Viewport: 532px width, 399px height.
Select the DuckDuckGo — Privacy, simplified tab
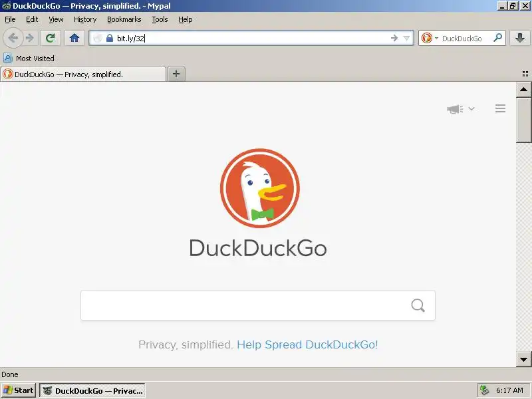[83, 74]
